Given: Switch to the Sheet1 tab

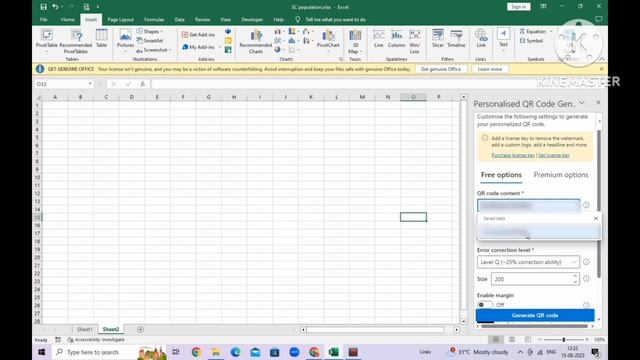Looking at the screenshot, I should tap(84, 329).
